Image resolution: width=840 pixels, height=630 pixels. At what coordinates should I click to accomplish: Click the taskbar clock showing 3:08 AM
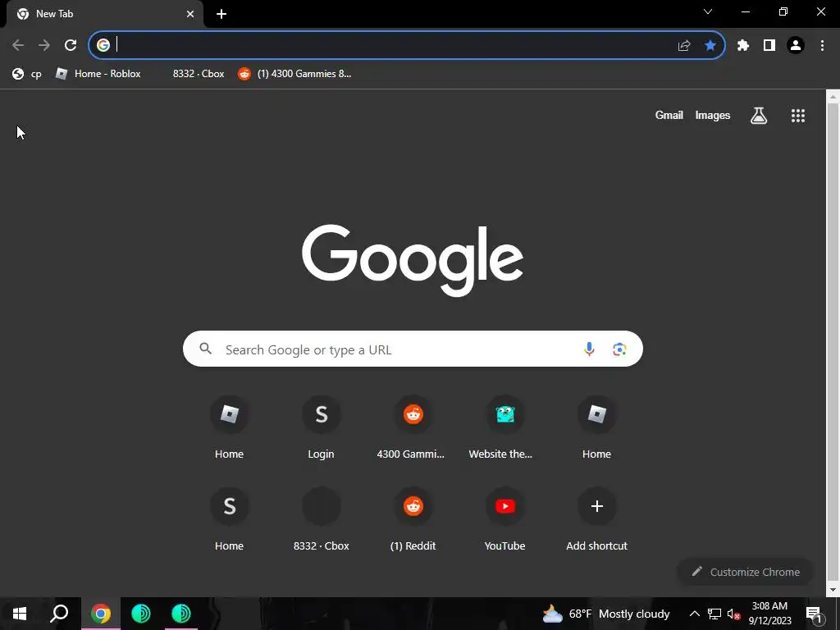click(769, 614)
